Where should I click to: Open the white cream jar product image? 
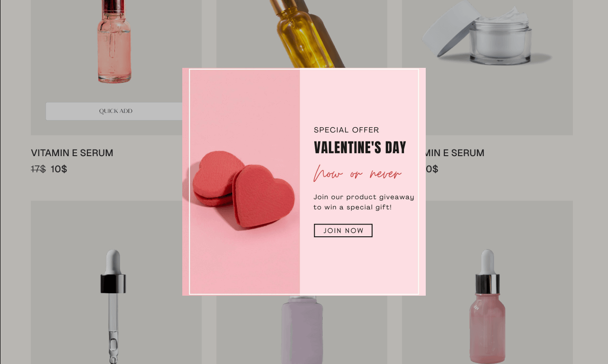point(487,33)
